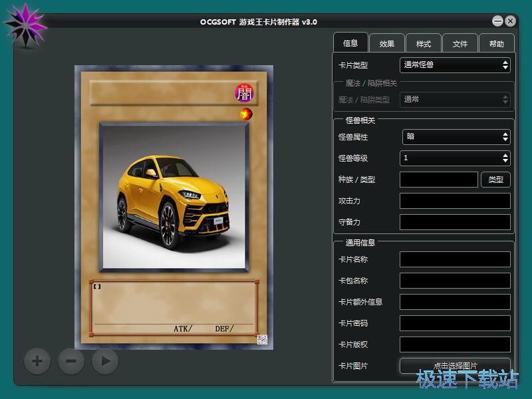This screenshot has width=532, height=399.
Task: Focus the 守备力 input field
Action: coord(455,222)
